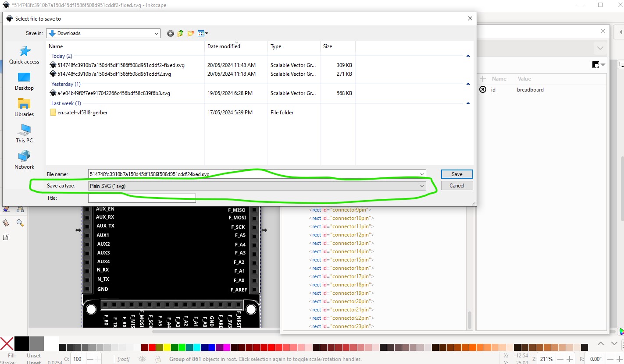Close the XML editor panel
Image resolution: width=624 pixels, height=364 pixels.
click(604, 31)
